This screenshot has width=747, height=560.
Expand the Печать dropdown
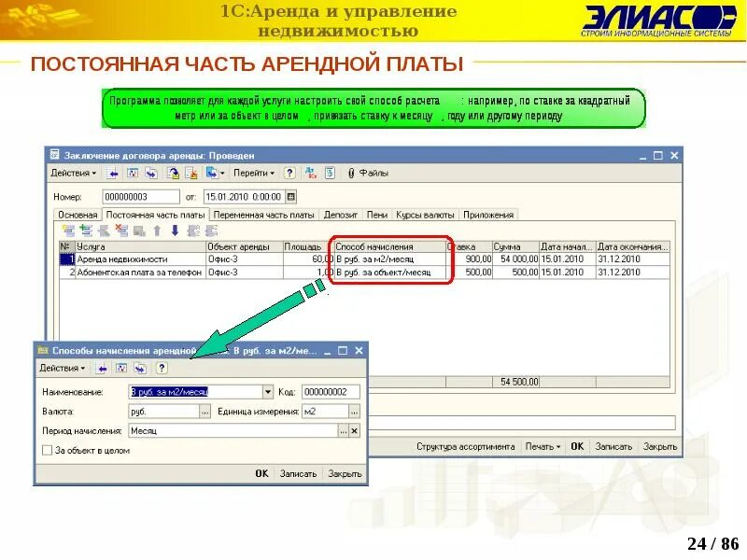[543, 447]
